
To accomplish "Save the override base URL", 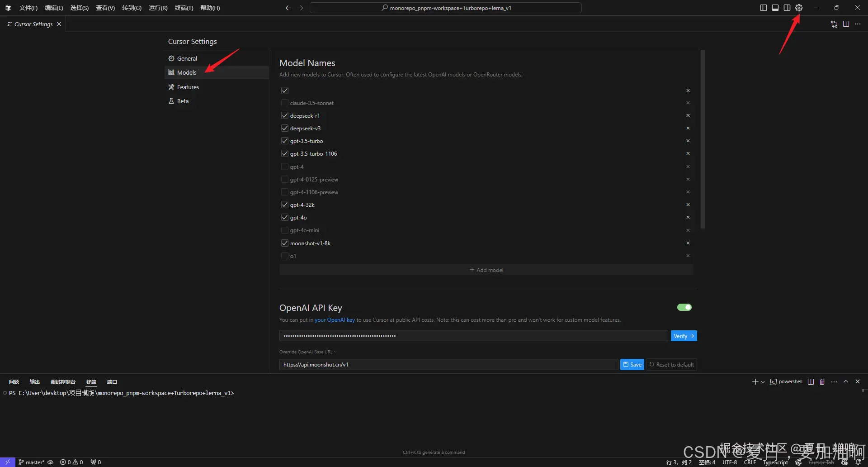I will coord(632,364).
